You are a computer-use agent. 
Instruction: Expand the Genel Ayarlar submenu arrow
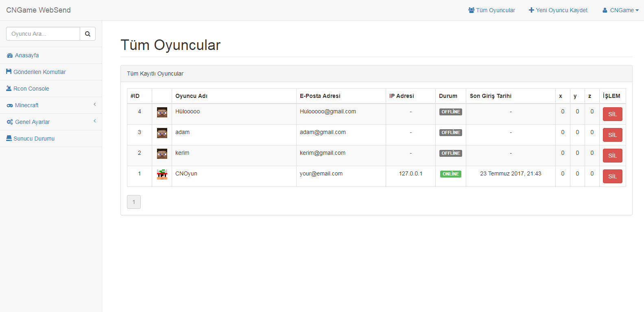pyautogui.click(x=95, y=121)
